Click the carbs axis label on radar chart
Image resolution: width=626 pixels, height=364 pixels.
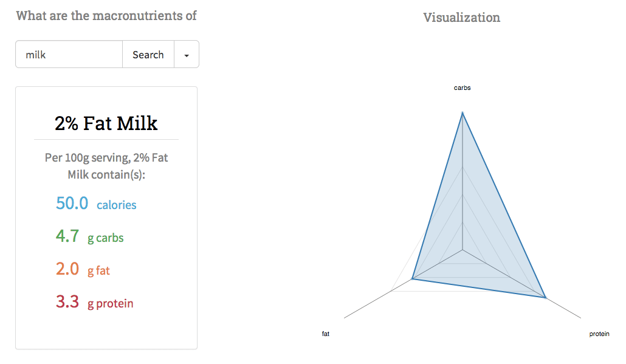click(463, 88)
